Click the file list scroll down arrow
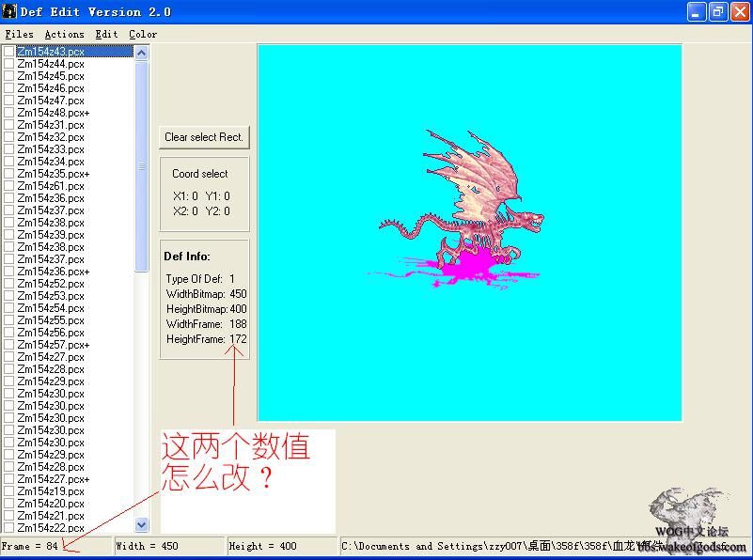The image size is (753, 560). (x=142, y=524)
